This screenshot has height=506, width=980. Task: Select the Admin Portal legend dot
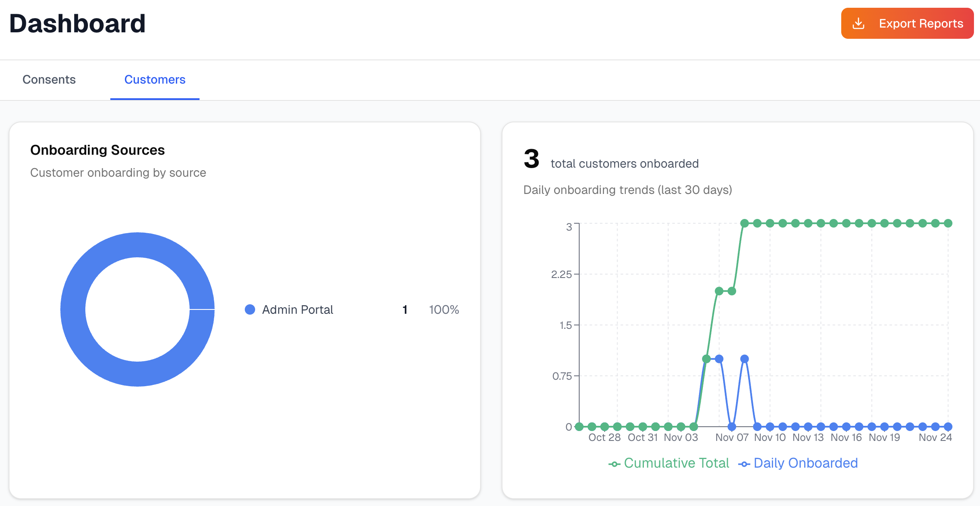(x=250, y=309)
